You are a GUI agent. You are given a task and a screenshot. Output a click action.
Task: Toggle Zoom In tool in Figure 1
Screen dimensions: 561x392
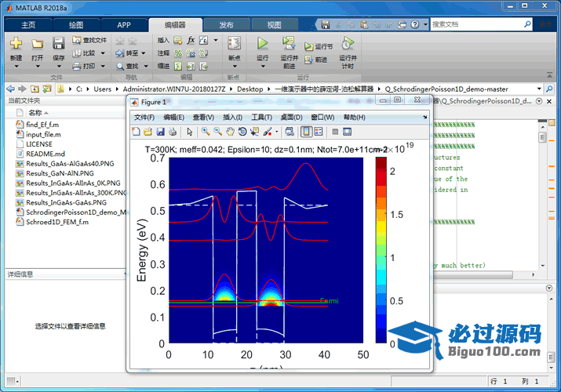click(x=206, y=132)
